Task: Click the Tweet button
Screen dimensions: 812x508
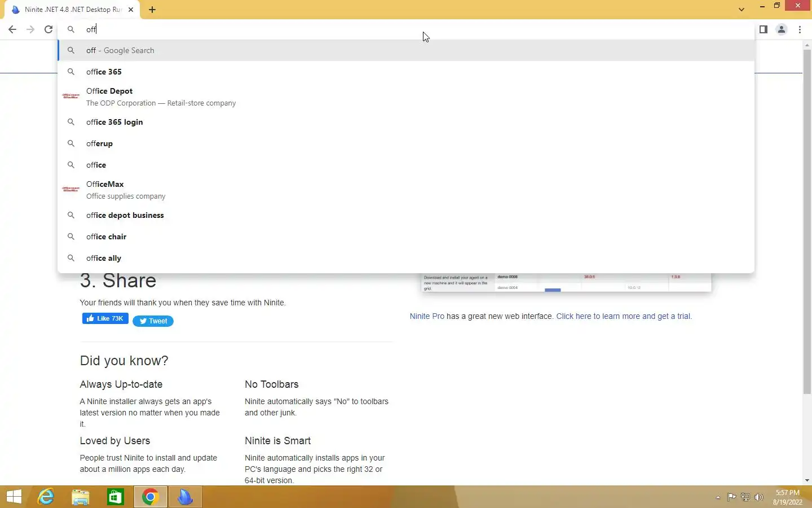Action: click(153, 321)
